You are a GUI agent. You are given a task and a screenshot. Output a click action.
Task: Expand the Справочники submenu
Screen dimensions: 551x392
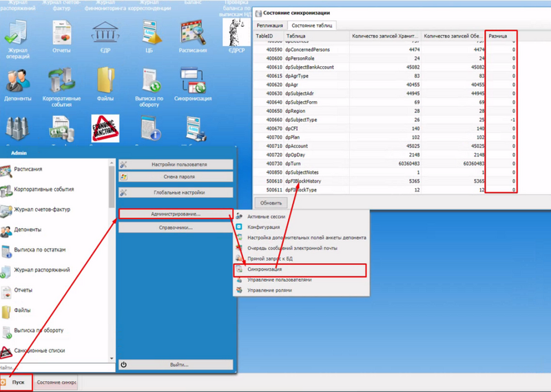(x=174, y=227)
